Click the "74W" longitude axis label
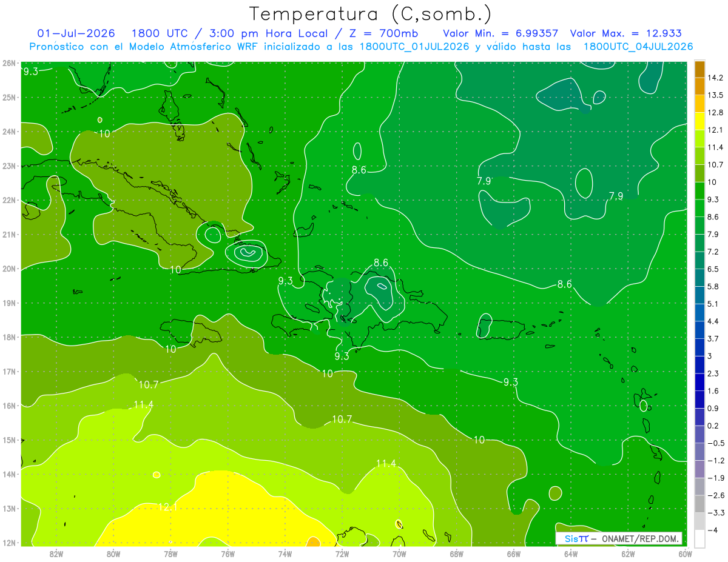 pos(285,554)
